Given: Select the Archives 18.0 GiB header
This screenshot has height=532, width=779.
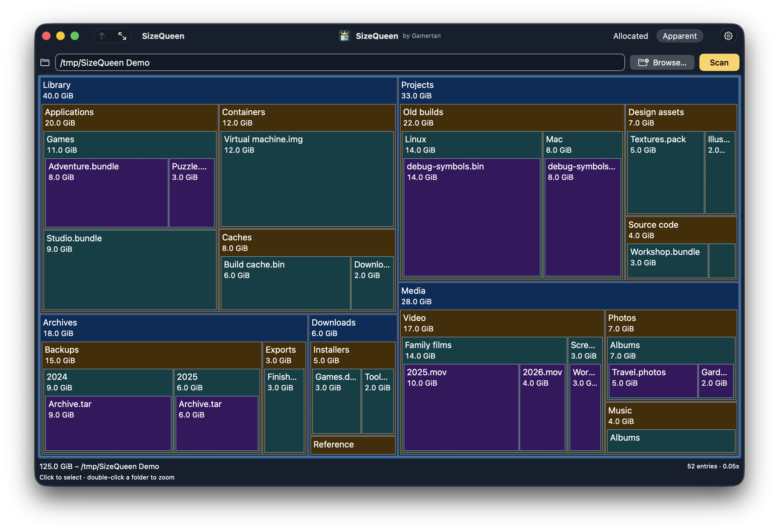Looking at the screenshot, I should coord(174,328).
